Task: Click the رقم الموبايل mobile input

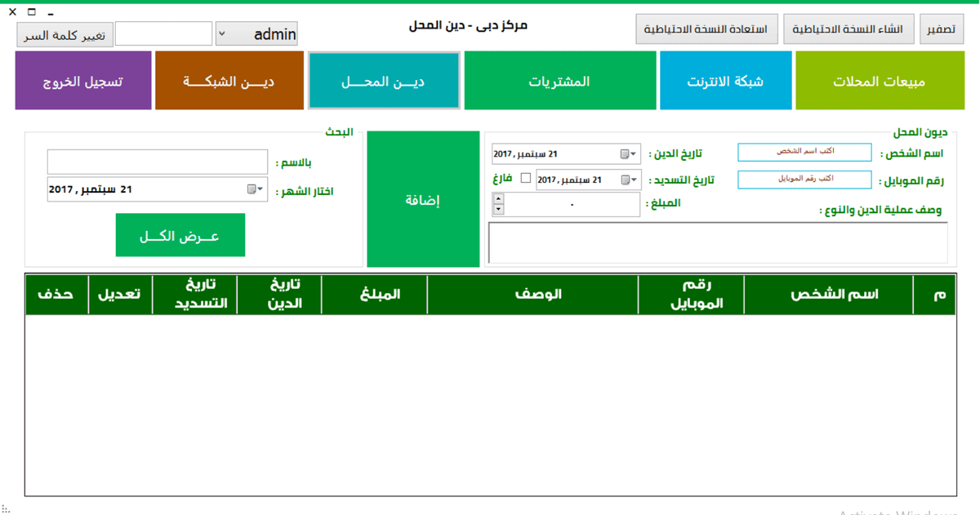Action: tap(804, 180)
